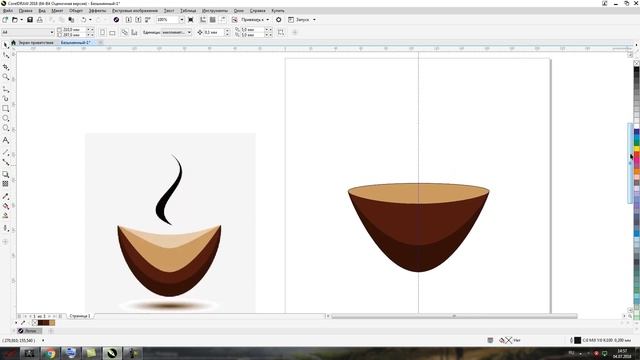Select the page 1 tab at bottom

click(80, 316)
